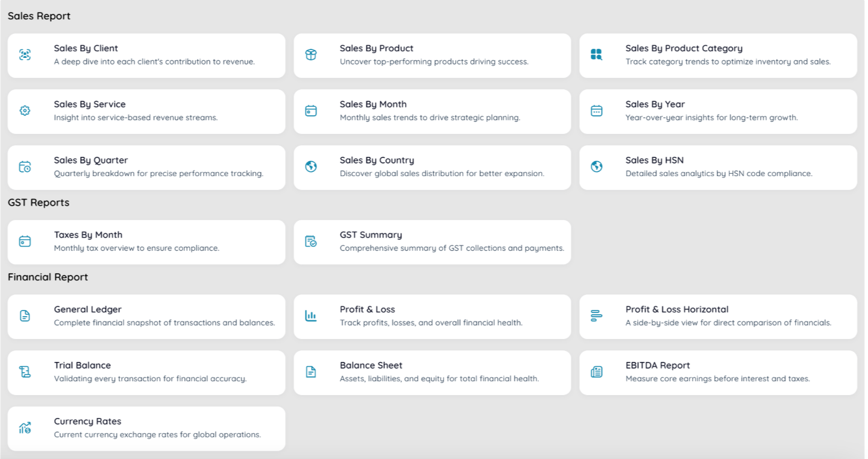
Task: Select the Sales By Product box icon
Action: (x=310, y=54)
